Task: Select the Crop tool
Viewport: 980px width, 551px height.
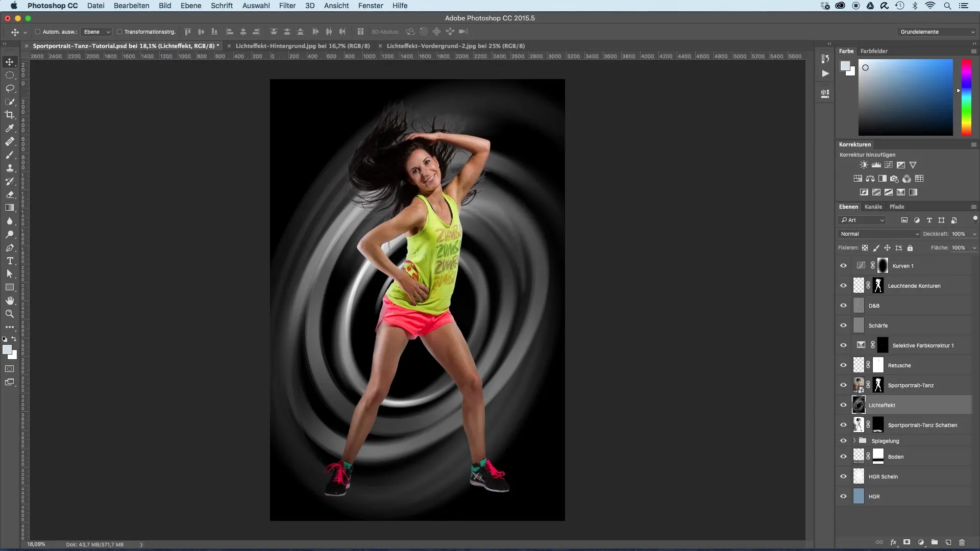Action: pos(10,115)
